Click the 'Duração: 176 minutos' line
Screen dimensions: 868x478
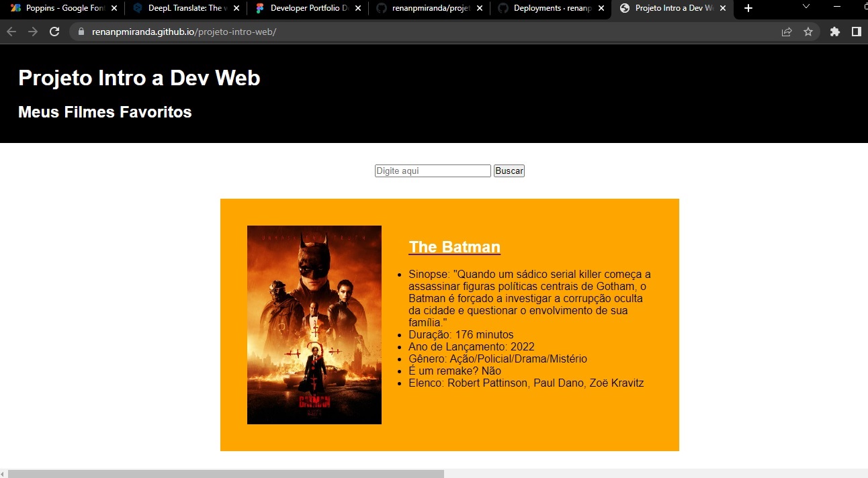[x=461, y=334]
